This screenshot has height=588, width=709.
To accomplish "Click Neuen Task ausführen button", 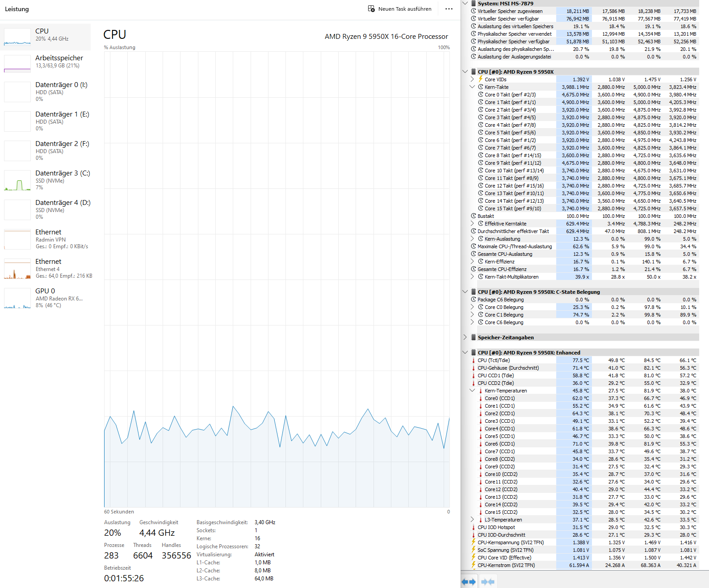I will [400, 9].
